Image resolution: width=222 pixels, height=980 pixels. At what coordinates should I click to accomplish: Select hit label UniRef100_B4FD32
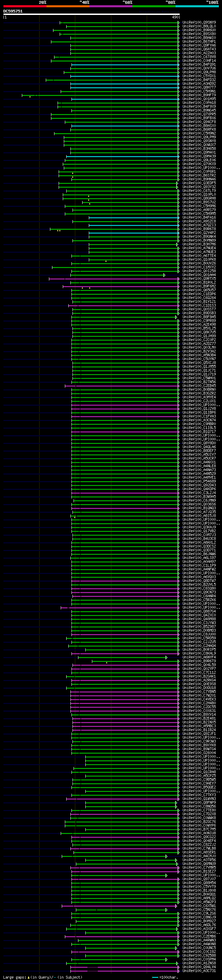pos(199,80)
